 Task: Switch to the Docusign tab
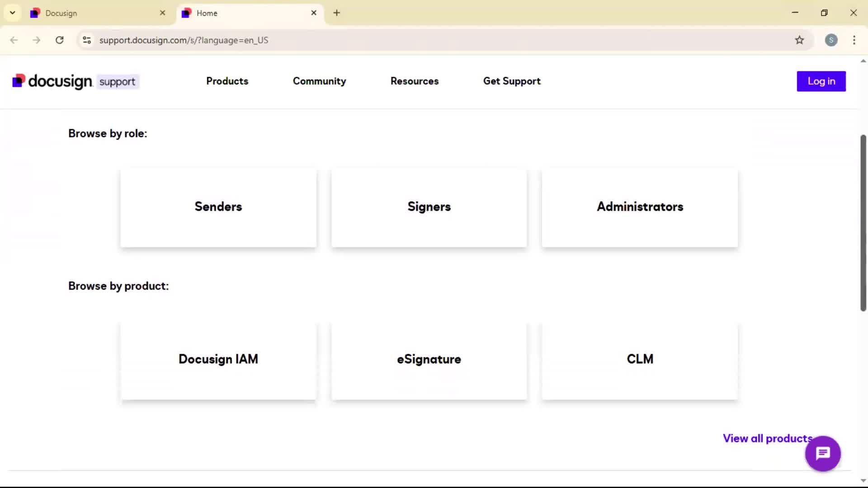[x=99, y=13]
